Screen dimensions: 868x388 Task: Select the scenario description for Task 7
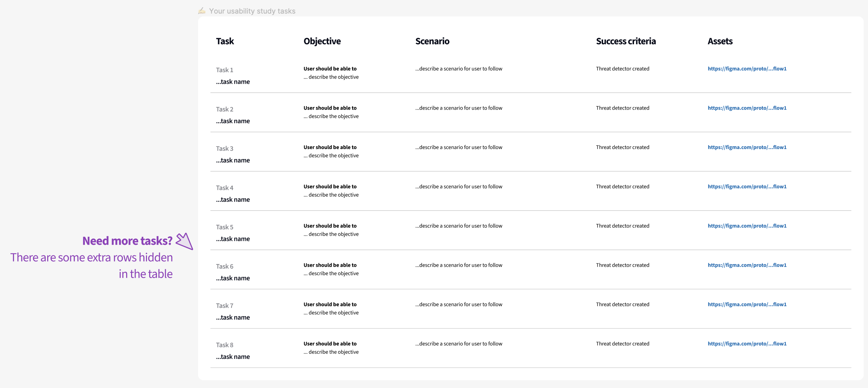tap(459, 305)
